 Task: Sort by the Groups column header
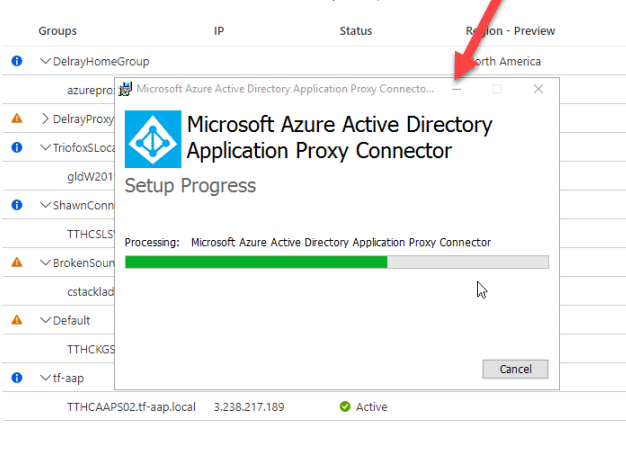(57, 31)
